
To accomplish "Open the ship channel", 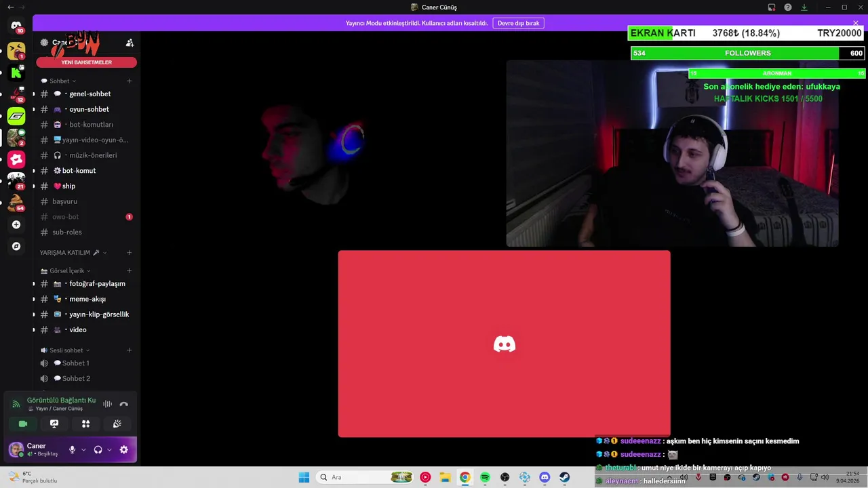I will pos(87,186).
